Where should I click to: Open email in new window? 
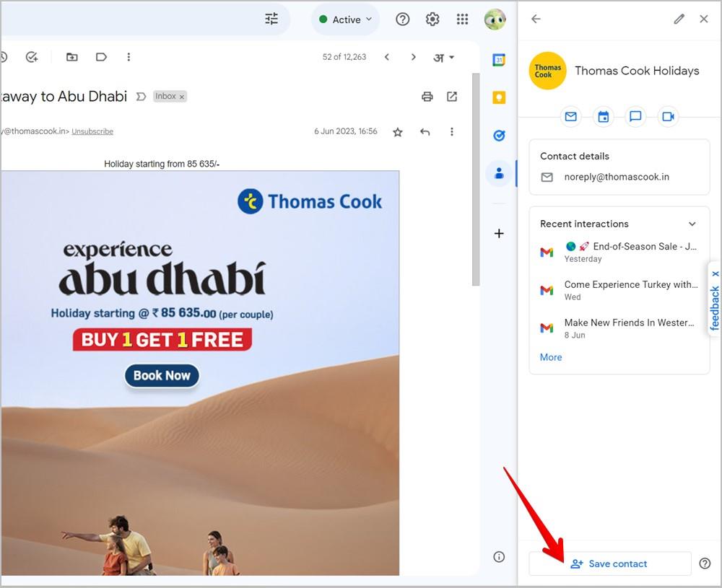point(452,97)
